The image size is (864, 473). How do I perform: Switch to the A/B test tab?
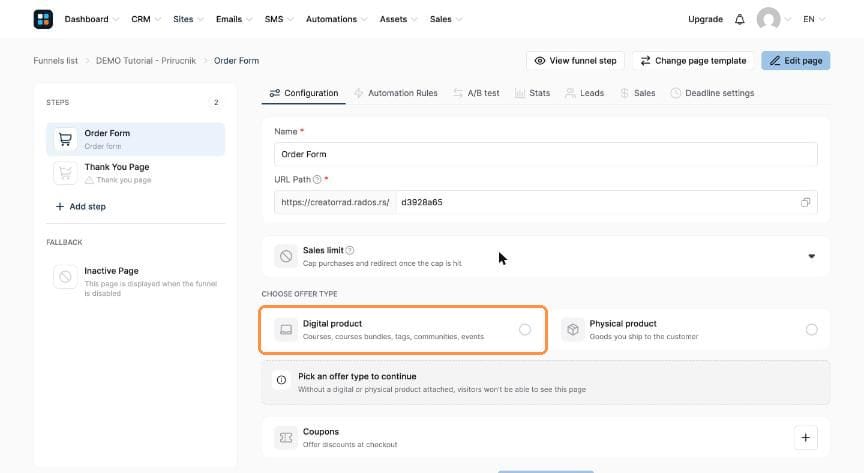[477, 93]
